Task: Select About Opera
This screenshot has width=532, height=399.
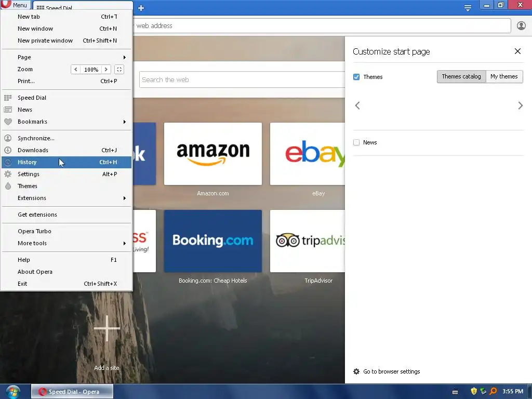Action: click(x=66, y=272)
